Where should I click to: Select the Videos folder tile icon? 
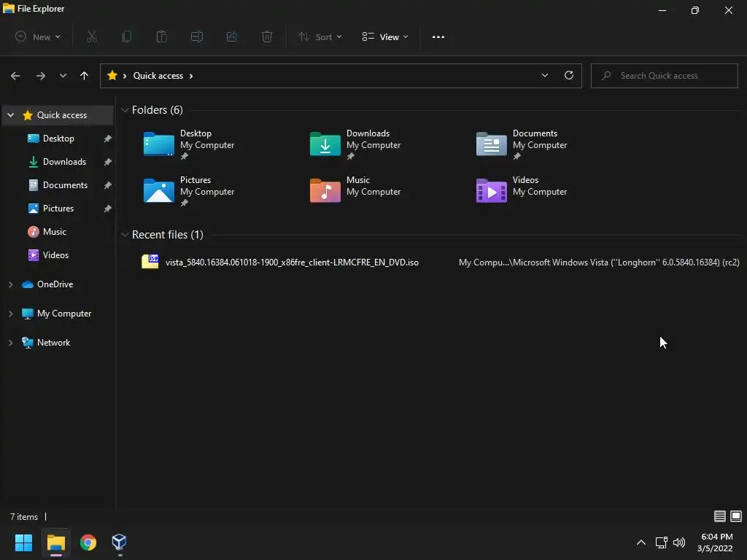[x=491, y=191]
